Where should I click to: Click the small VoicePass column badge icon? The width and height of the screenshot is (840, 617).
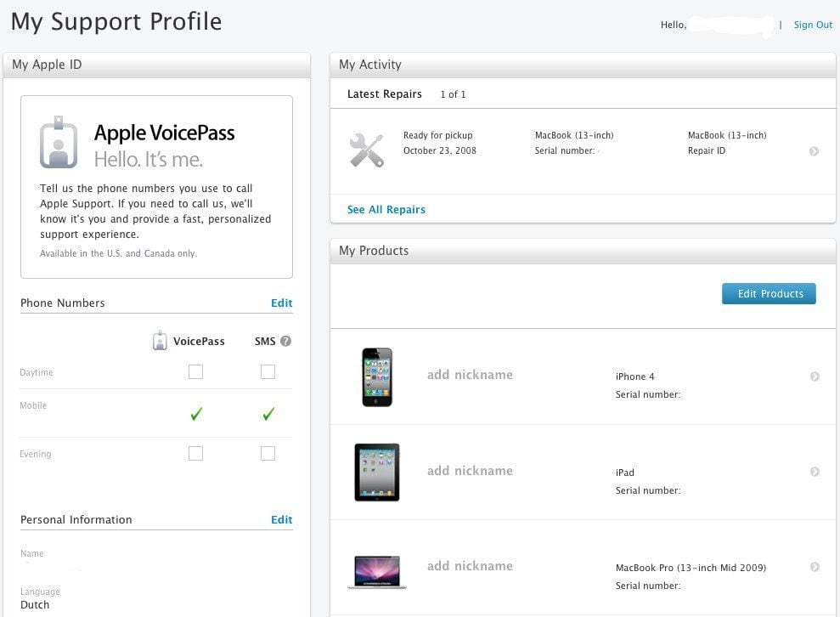pos(160,341)
